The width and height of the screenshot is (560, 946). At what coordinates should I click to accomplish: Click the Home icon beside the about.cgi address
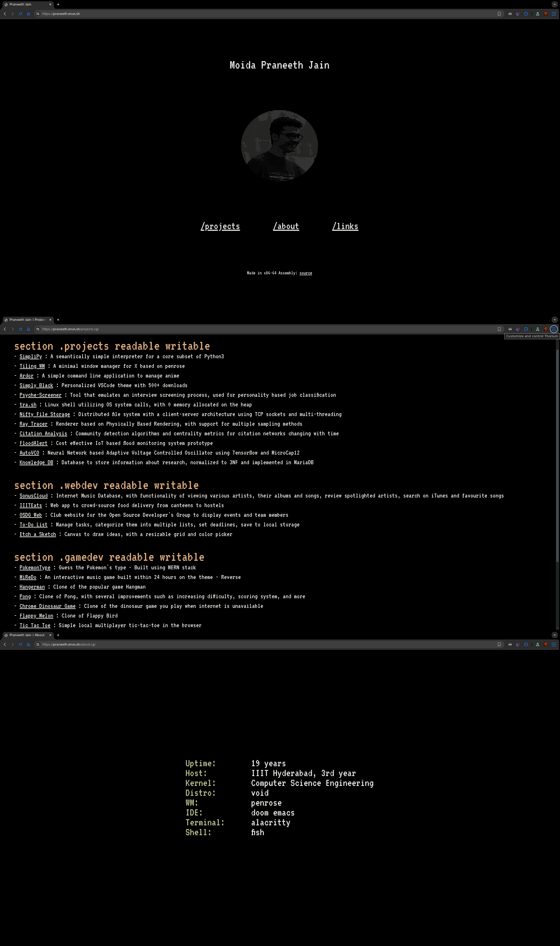point(28,644)
